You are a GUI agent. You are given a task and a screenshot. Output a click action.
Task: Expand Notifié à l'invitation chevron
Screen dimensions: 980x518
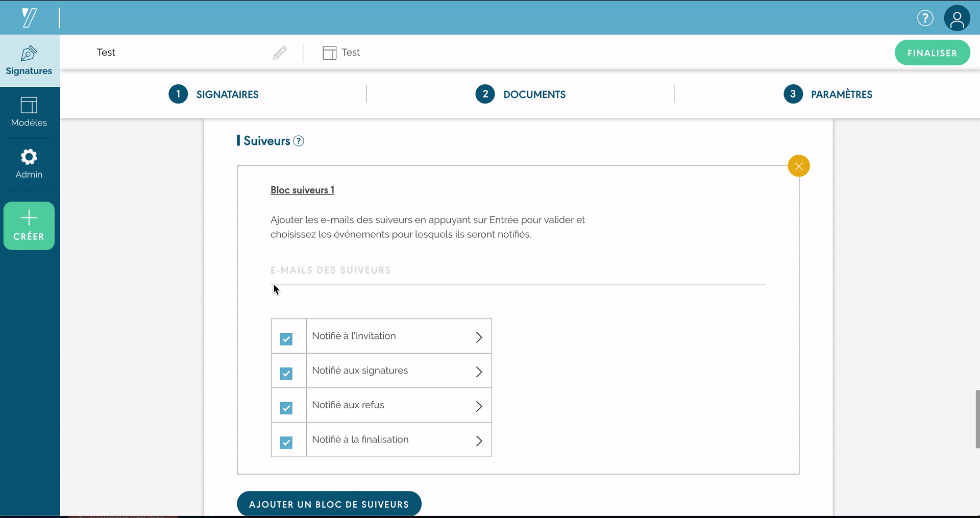click(479, 337)
